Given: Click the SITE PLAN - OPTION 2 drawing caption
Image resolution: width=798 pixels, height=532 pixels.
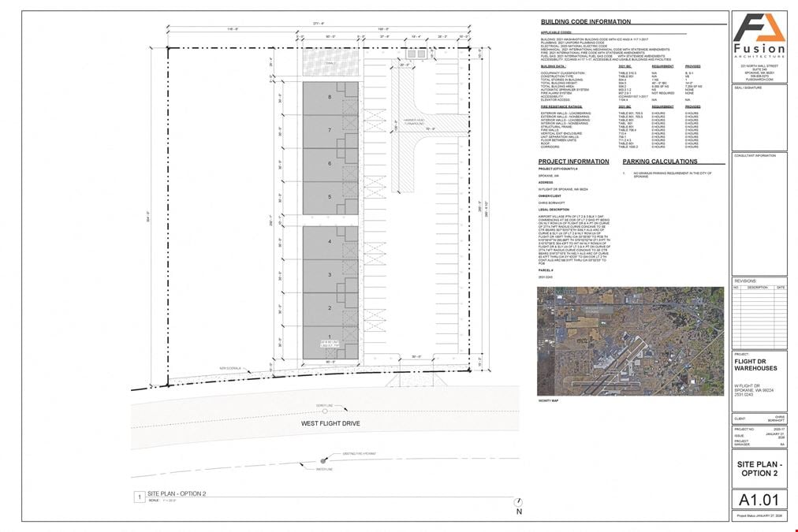Looking at the screenshot, I should 177,493.
